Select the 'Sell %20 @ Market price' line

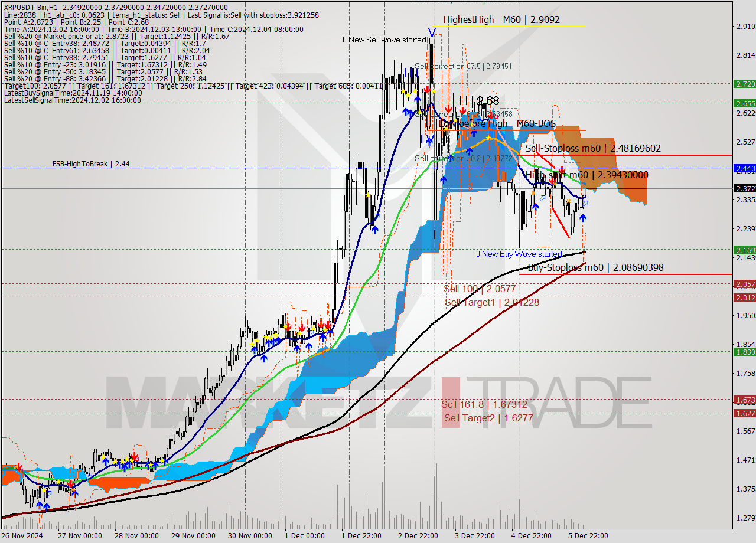117,36
